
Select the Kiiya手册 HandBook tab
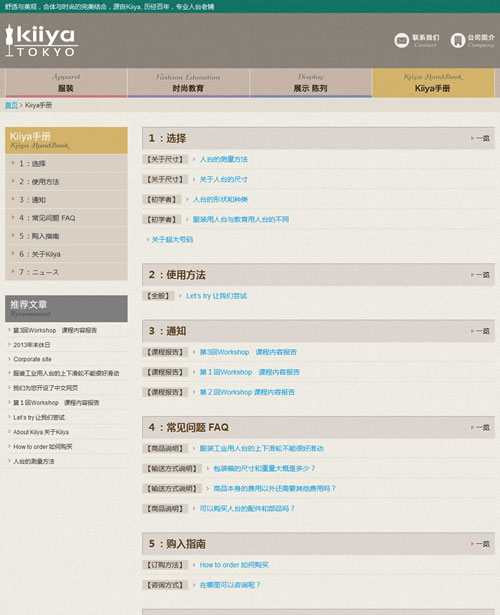pos(433,83)
